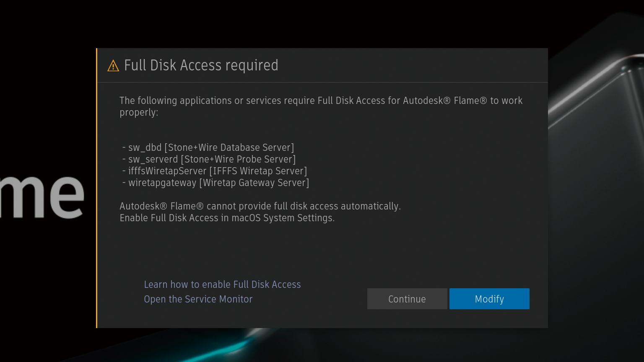Click the 'Enable Full Disk Access in macOS' line
This screenshot has width=644, height=362.
[x=227, y=218]
